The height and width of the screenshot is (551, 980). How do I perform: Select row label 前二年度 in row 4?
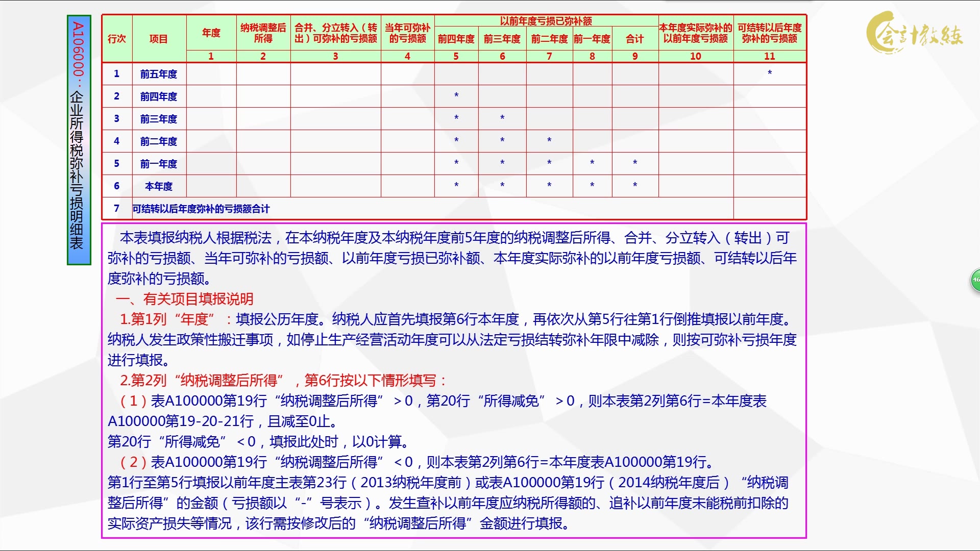[159, 141]
